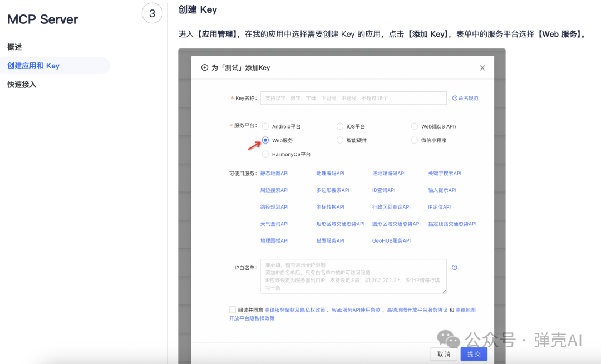Open the GeoHUB服务API link
The height and width of the screenshot is (364, 601).
coord(391,240)
